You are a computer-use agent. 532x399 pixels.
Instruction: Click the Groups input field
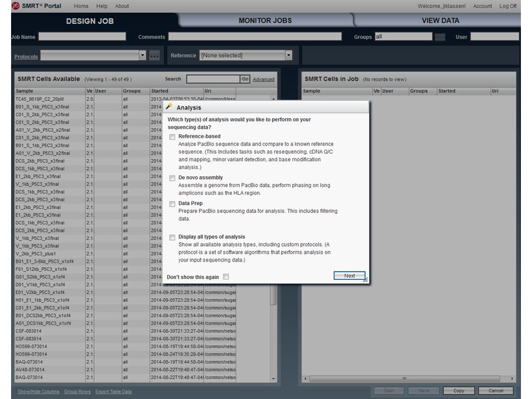403,37
